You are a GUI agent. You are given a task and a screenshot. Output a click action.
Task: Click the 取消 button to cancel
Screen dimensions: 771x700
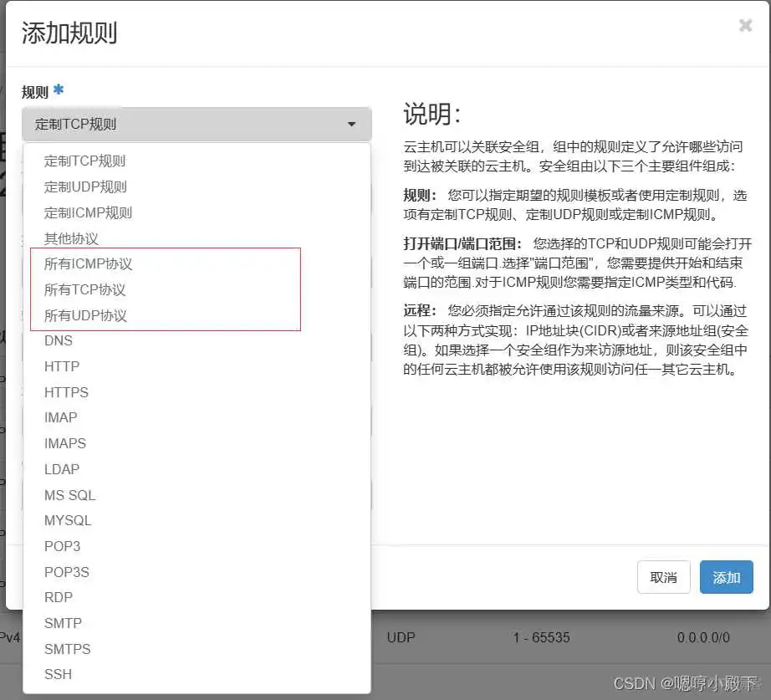coord(663,577)
